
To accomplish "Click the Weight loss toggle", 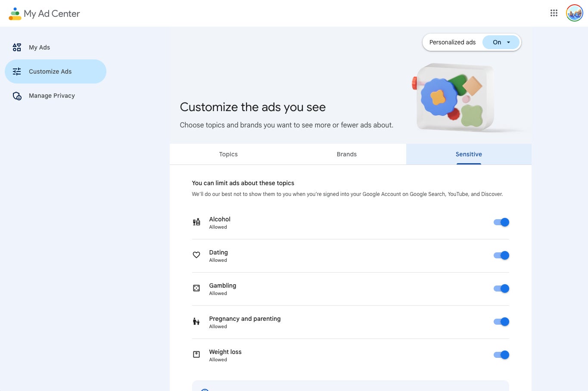I will coord(501,354).
